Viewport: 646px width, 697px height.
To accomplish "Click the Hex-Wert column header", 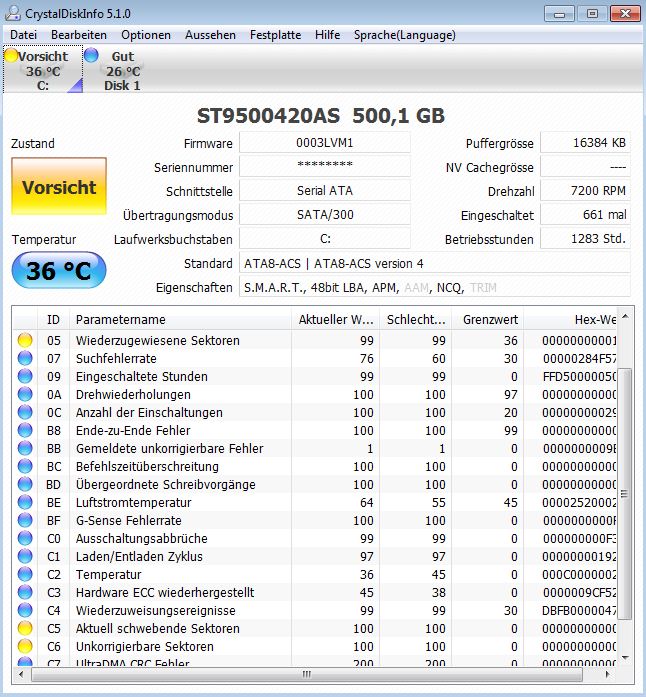I will pos(571,320).
